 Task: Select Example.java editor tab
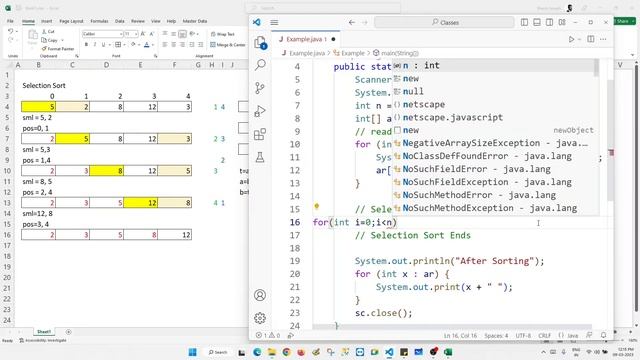tap(306, 39)
